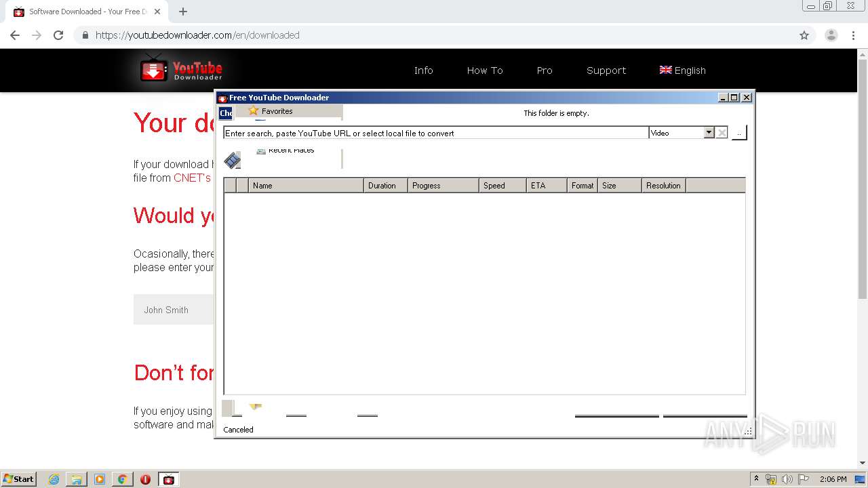Click the film strip icon in downloader window
This screenshot has height=488, width=868.
click(232, 161)
